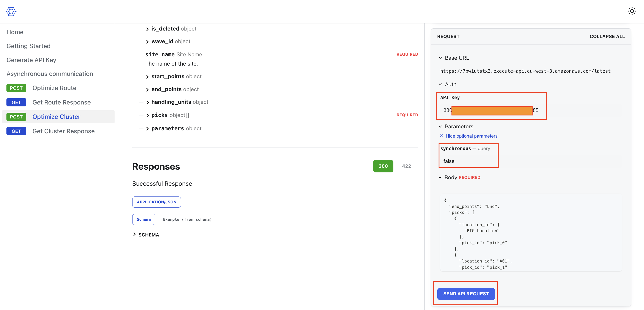Toggle light/dark theme sun icon
Viewport: 644px width, 310px height.
632,11
